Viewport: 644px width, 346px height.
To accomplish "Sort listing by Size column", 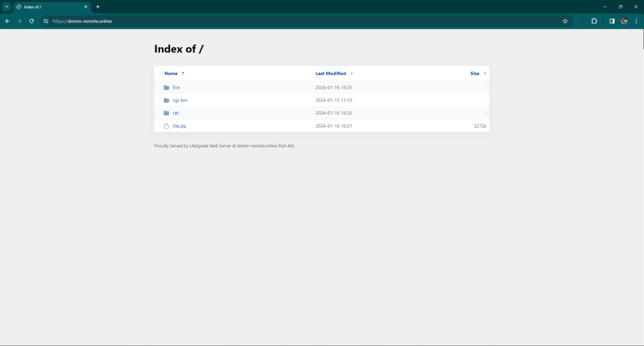I will (x=475, y=74).
